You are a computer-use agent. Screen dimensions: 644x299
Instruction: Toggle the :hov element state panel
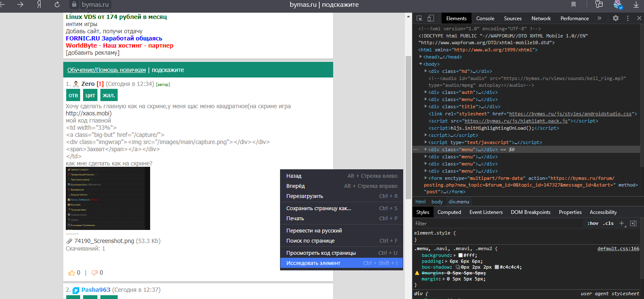point(593,223)
